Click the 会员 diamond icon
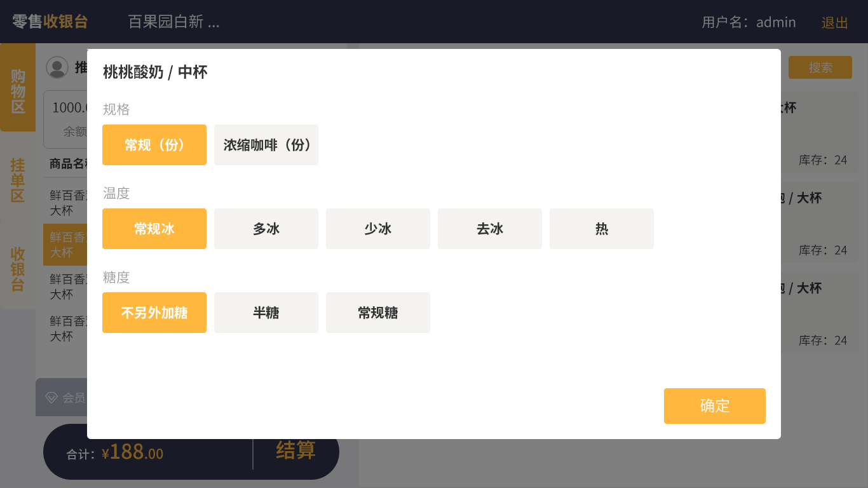Image resolution: width=868 pixels, height=488 pixels. tap(51, 398)
